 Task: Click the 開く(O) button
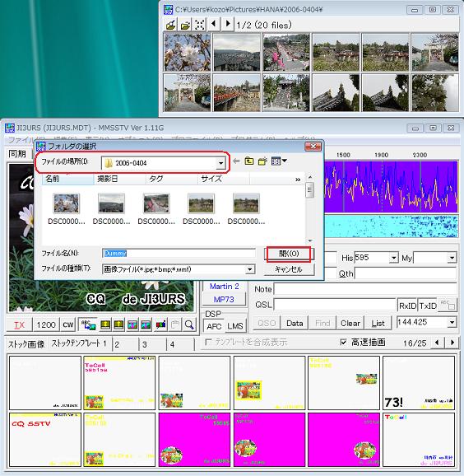point(289,254)
